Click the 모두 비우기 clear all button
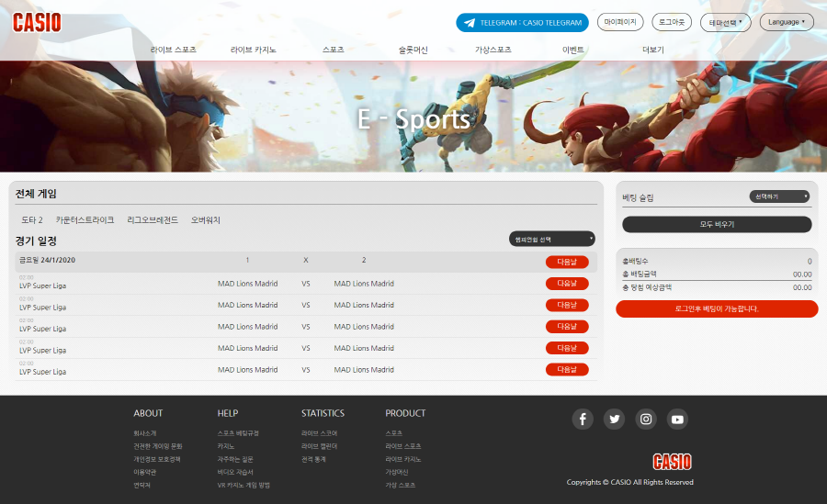Image resolution: width=827 pixels, height=504 pixels. point(717,224)
